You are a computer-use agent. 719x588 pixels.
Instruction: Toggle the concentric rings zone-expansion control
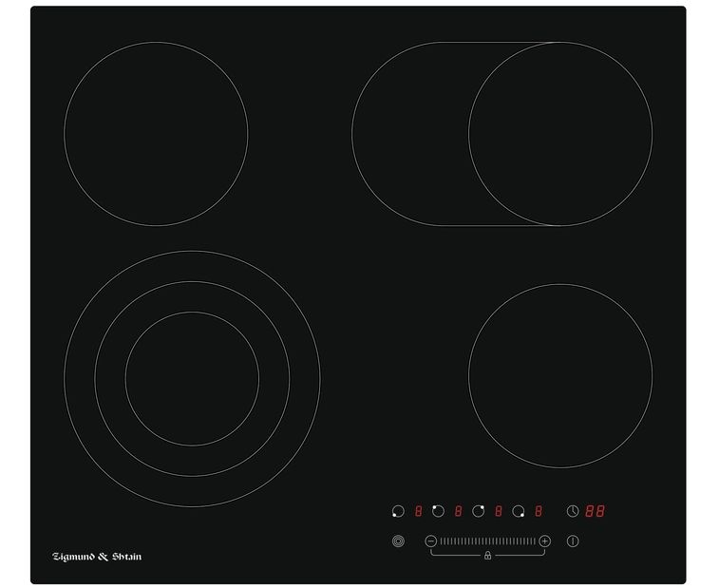click(x=398, y=541)
